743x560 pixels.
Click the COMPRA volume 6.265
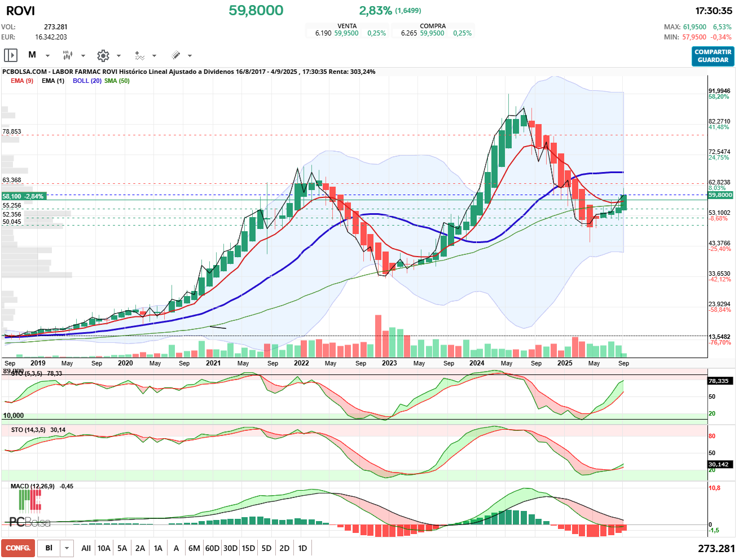click(409, 33)
